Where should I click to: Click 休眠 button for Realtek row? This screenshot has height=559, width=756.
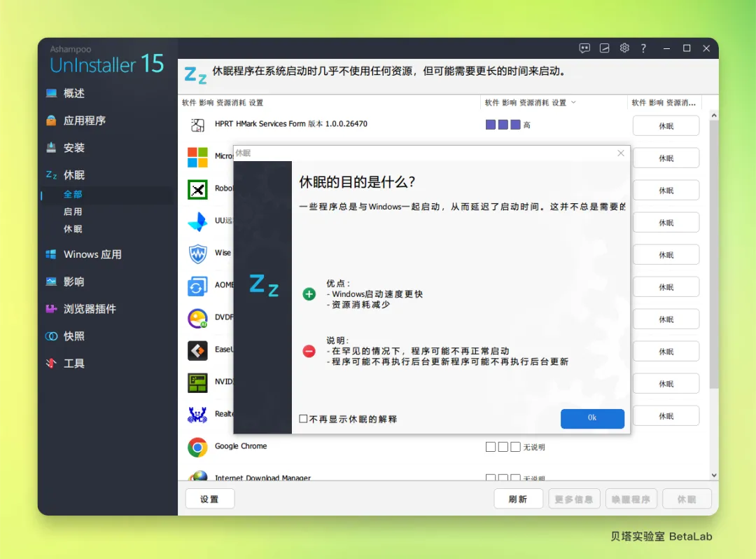pos(666,416)
